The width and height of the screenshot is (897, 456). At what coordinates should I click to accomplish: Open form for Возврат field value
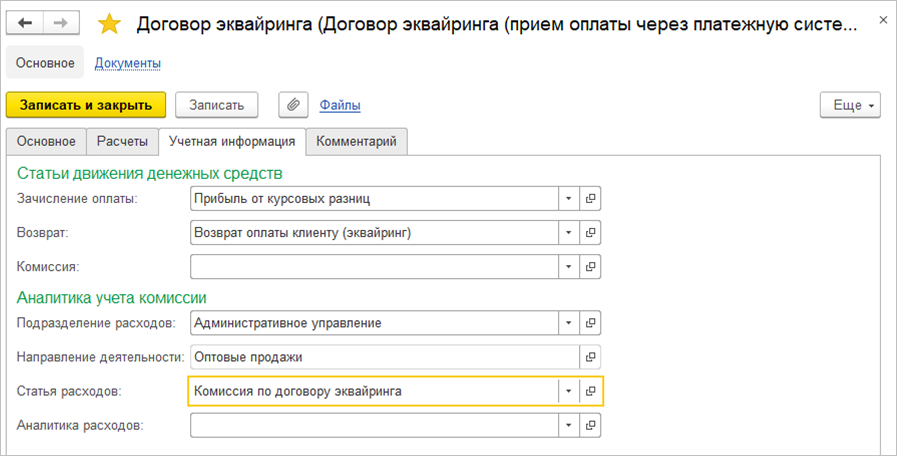point(590,233)
